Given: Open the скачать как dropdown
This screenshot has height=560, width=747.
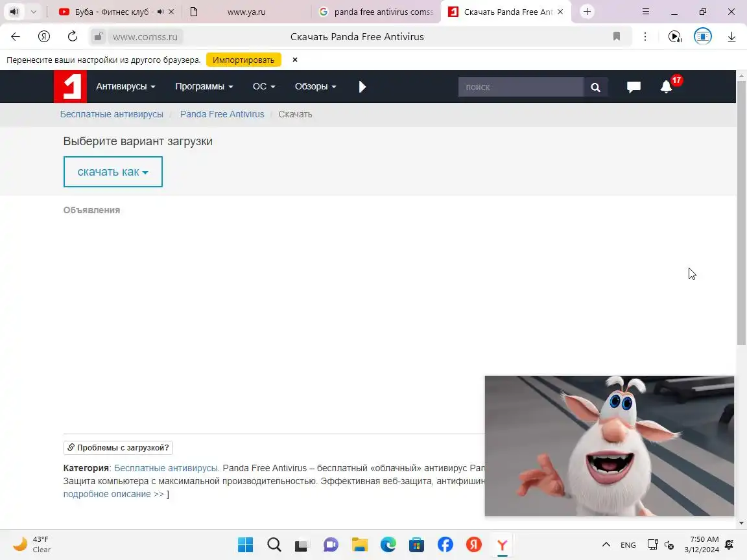Looking at the screenshot, I should tap(113, 172).
